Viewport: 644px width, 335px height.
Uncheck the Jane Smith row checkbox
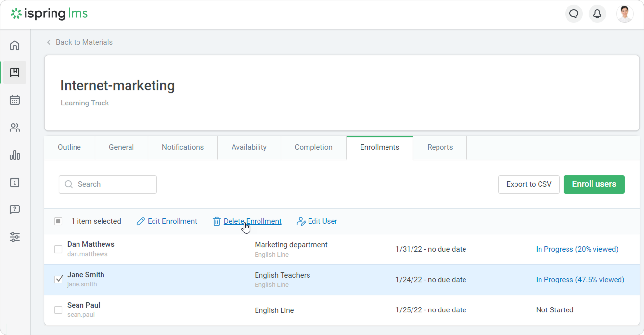point(58,279)
